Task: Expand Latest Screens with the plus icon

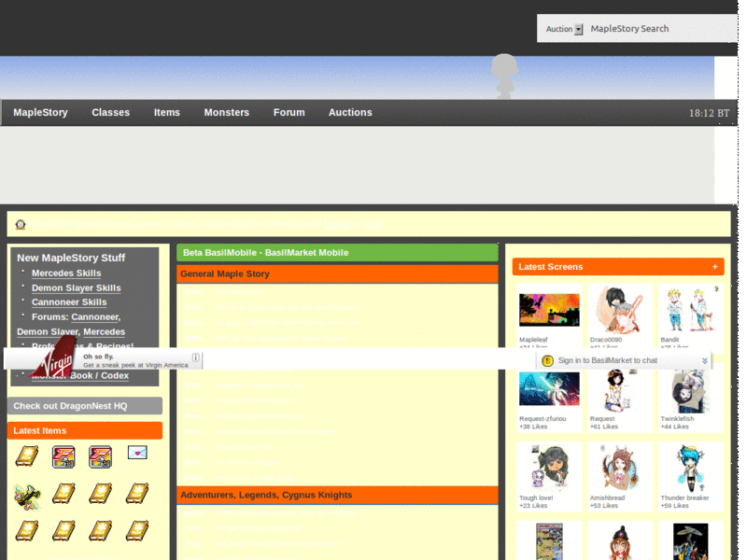Action: (x=714, y=267)
